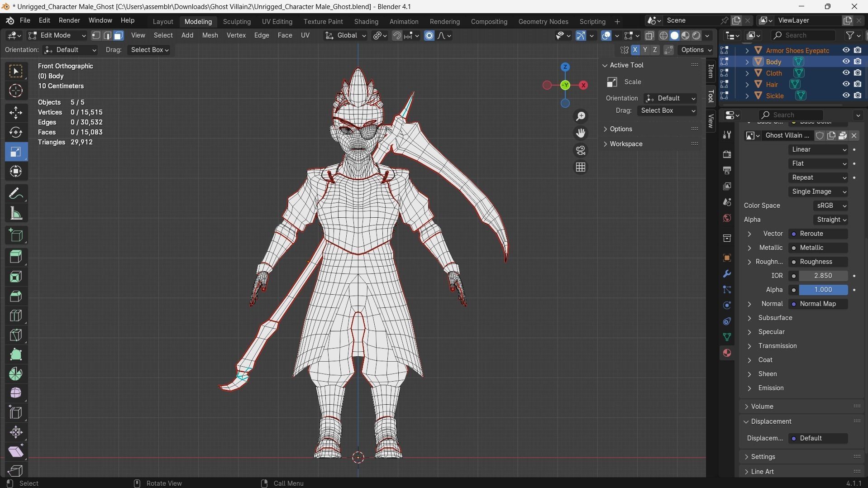Select the Shrink/Fatten tool
This screenshot has height=488, width=868.
point(16,432)
